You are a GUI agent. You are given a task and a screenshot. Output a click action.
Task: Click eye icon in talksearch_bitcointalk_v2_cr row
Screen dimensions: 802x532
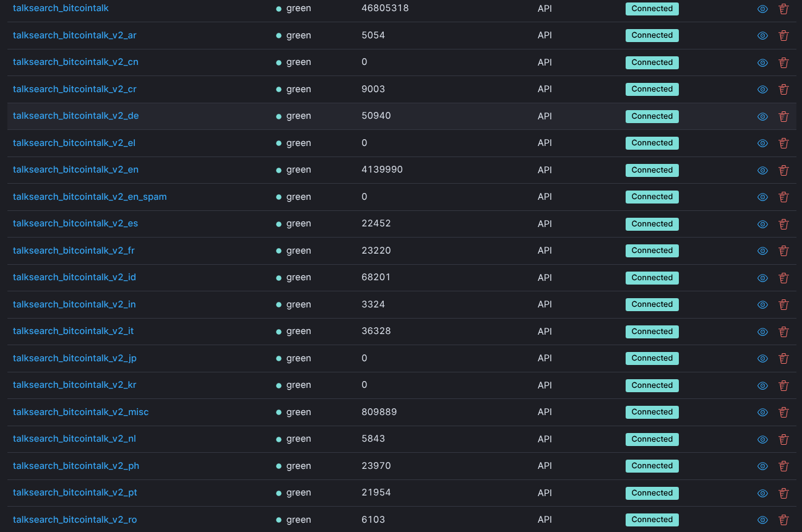(x=763, y=89)
